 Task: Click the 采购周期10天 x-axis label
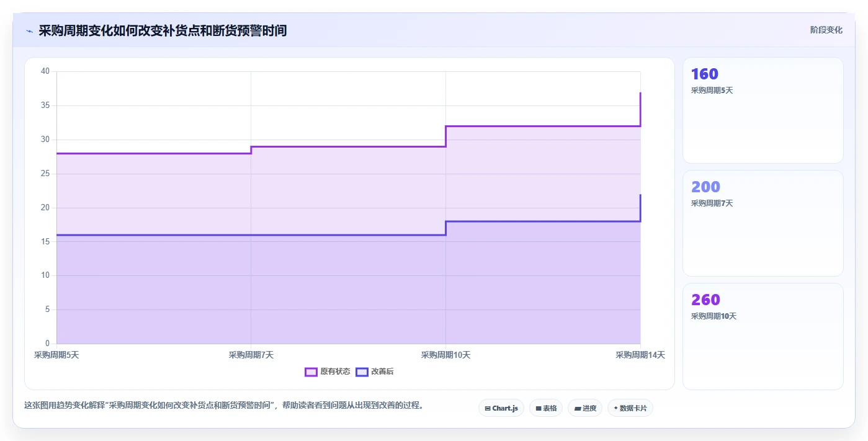(x=445, y=355)
